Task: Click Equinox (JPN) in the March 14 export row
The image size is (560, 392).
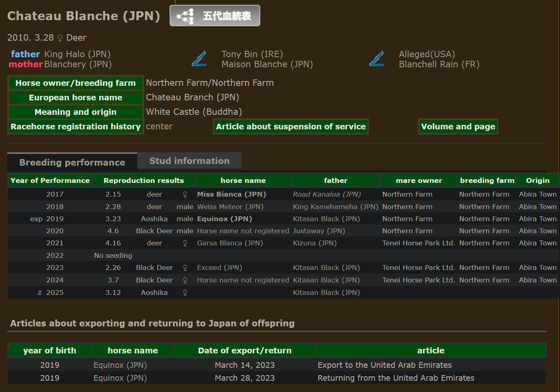Action: (120, 365)
